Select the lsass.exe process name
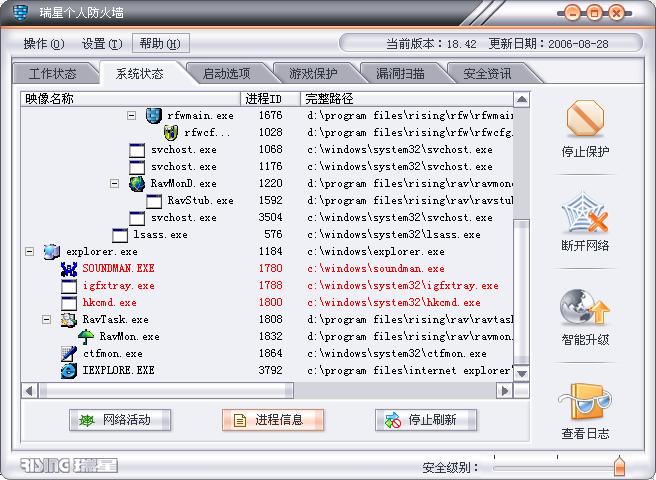 (x=160, y=234)
